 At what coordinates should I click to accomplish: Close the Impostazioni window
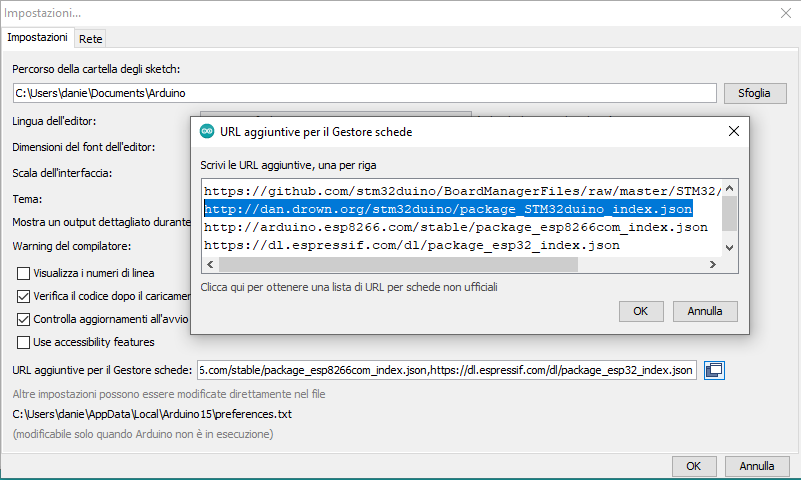785,13
